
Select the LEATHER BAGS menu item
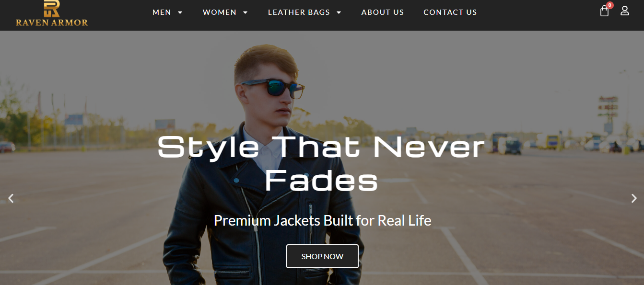pos(299,12)
